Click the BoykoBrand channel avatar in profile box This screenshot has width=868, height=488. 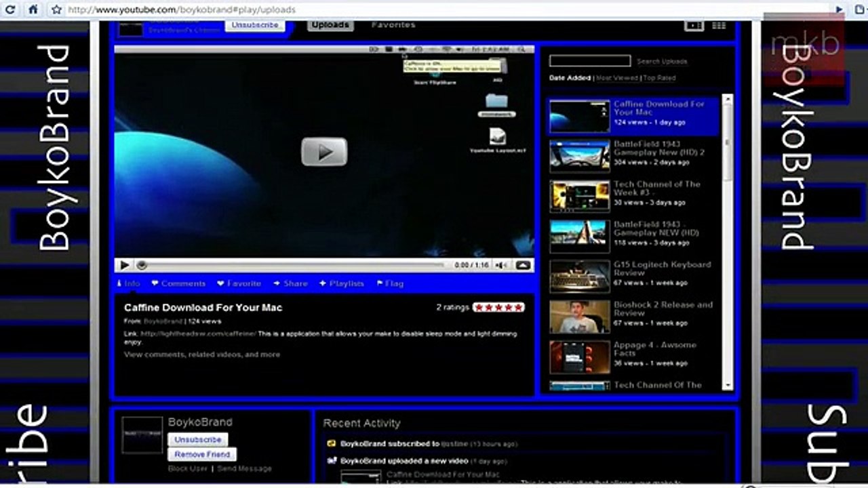point(142,434)
